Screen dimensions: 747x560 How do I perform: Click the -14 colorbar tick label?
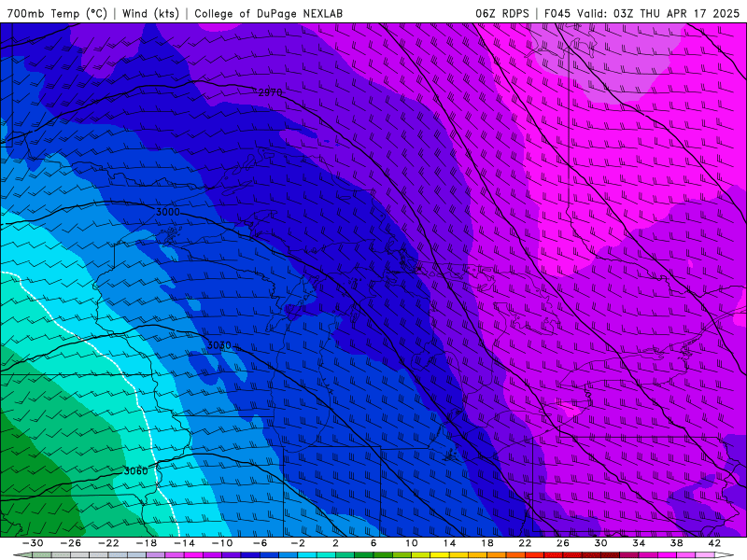[x=184, y=543]
